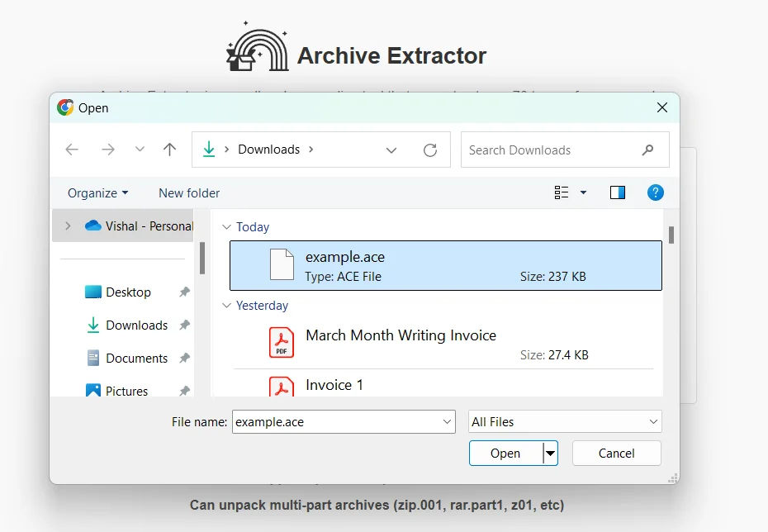This screenshot has height=532, width=768.
Task: Open the recent locations chevron
Action: point(140,150)
